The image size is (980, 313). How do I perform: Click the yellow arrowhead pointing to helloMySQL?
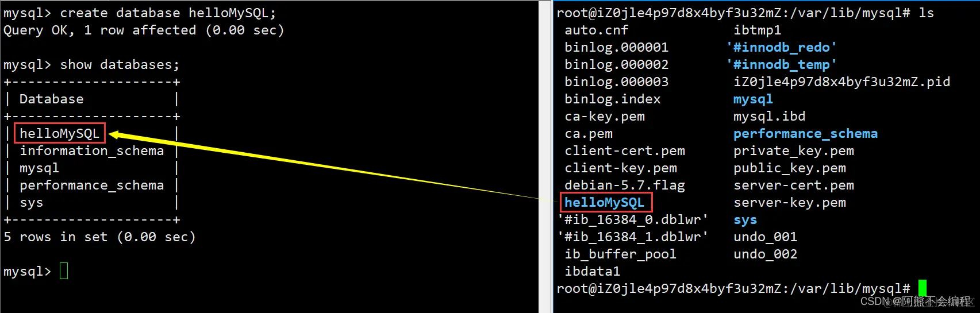(x=115, y=135)
